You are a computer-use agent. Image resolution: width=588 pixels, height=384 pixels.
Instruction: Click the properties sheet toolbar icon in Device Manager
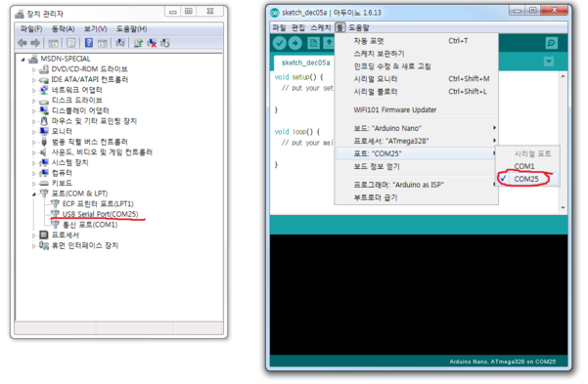coord(70,43)
